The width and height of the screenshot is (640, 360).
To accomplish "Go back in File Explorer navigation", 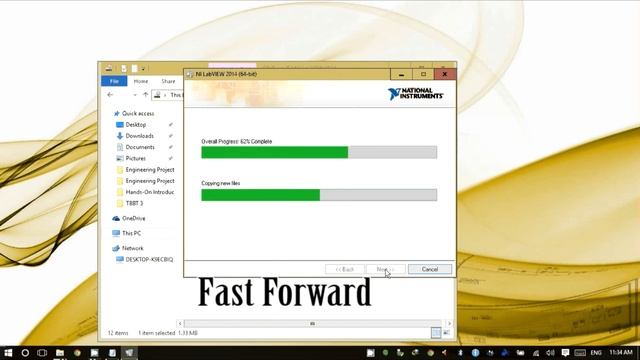I will point(110,95).
